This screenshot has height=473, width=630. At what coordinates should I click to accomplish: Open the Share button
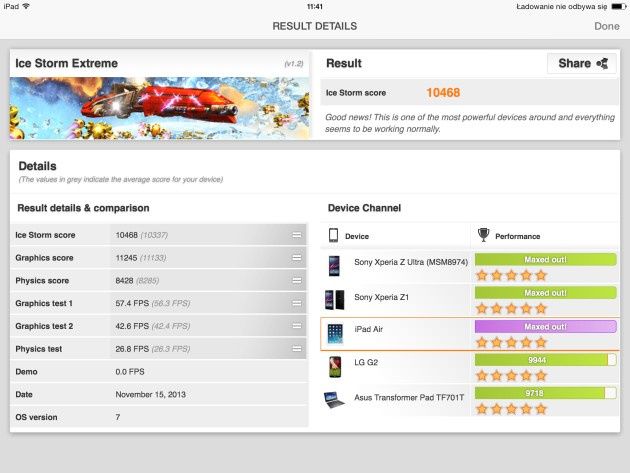pos(582,63)
